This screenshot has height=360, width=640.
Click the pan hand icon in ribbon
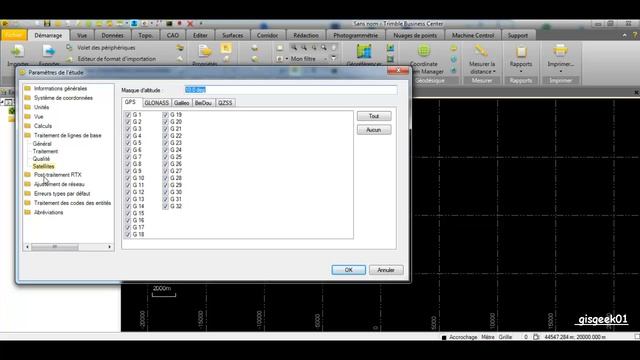333,48
